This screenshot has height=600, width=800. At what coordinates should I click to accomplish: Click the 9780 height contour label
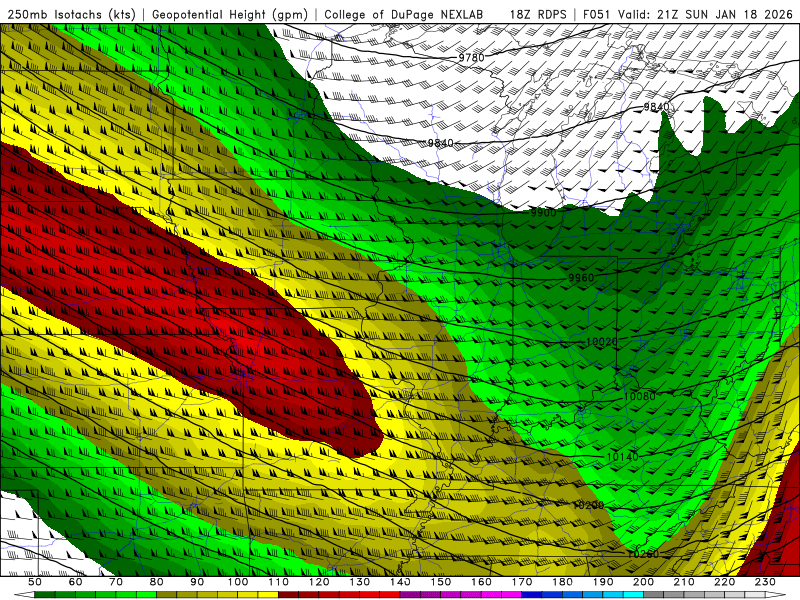point(471,58)
